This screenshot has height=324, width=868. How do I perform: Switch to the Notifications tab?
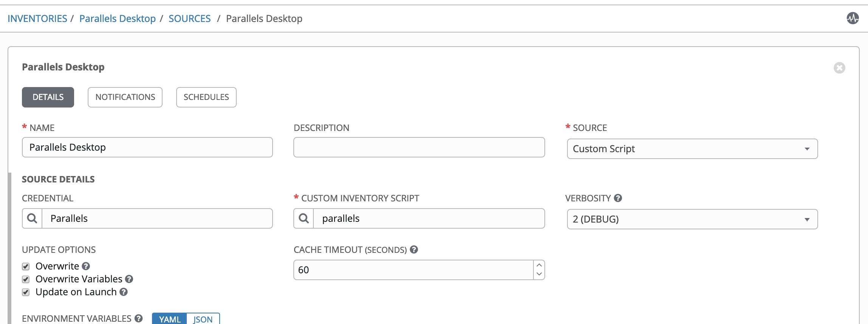(x=125, y=97)
